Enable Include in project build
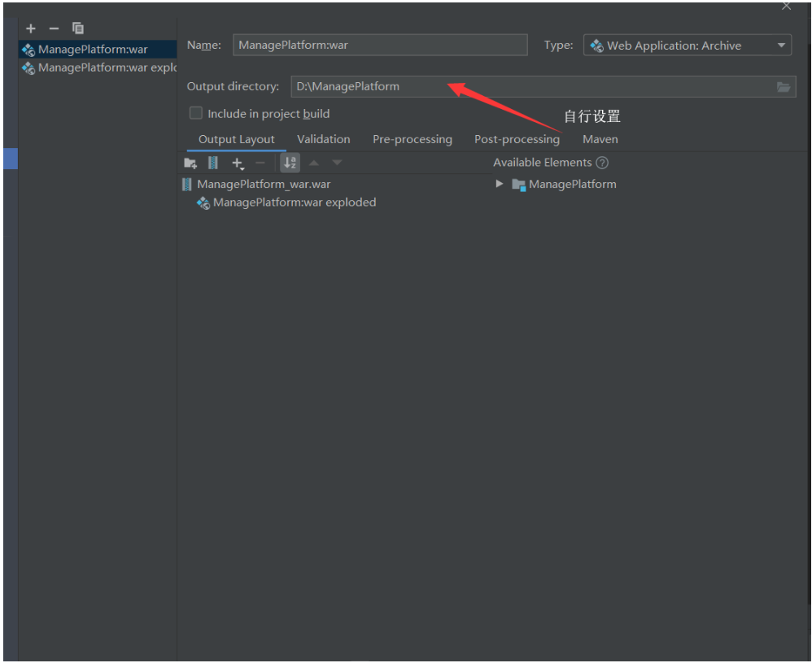This screenshot has height=663, width=812. [195, 113]
